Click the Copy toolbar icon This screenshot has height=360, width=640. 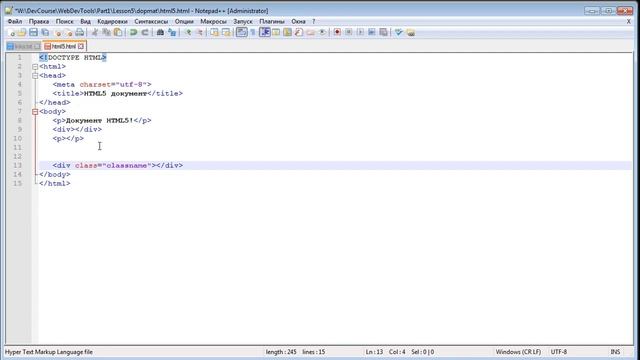pyautogui.click(x=106, y=32)
